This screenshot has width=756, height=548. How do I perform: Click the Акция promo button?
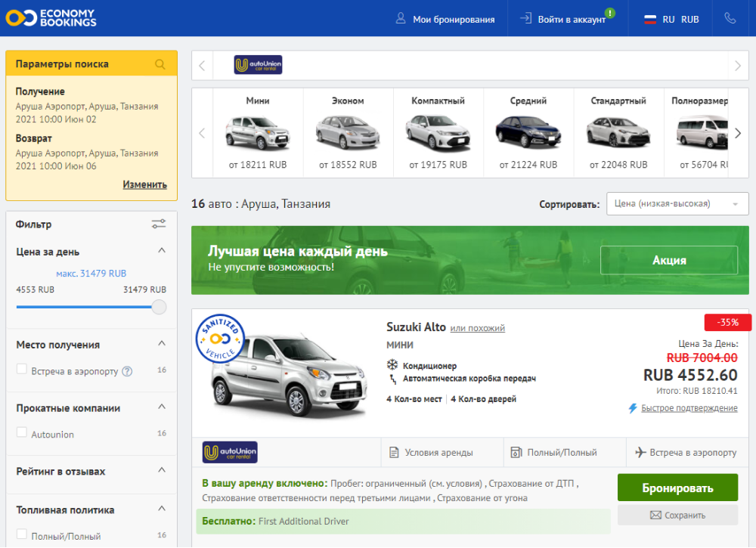(669, 260)
